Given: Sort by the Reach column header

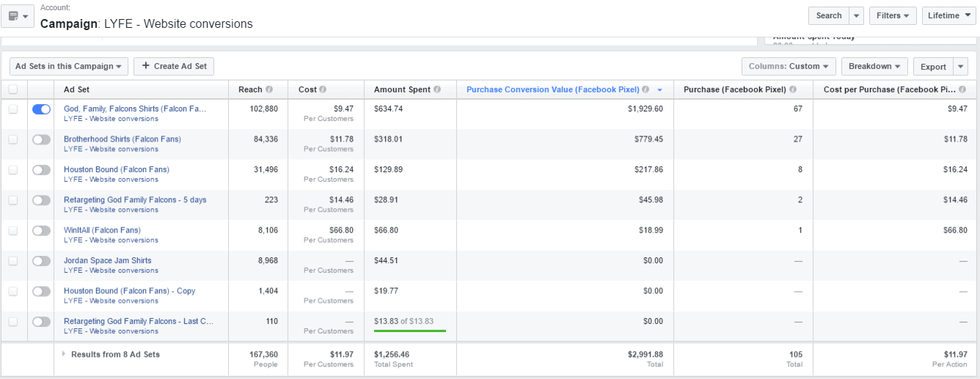Looking at the screenshot, I should tap(250, 89).
